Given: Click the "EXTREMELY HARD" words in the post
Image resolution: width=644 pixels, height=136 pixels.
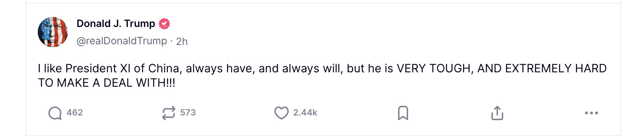Looking at the screenshot, I should click(556, 68).
